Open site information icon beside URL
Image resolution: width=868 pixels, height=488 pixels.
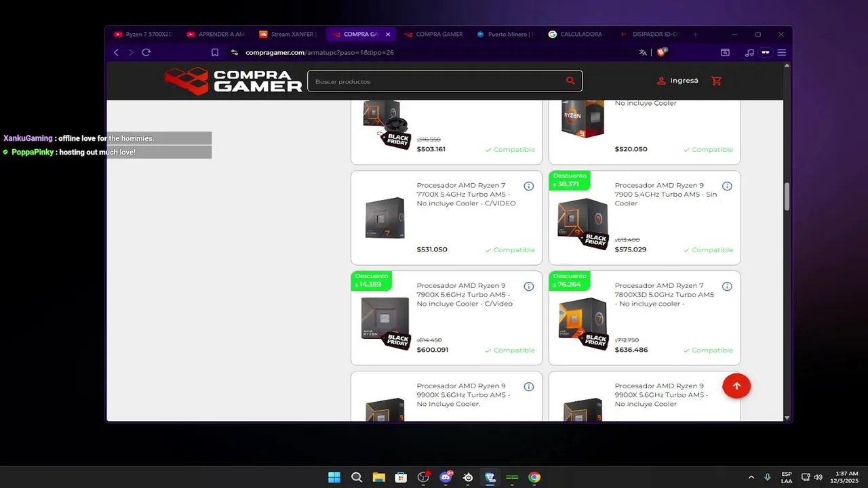(235, 52)
